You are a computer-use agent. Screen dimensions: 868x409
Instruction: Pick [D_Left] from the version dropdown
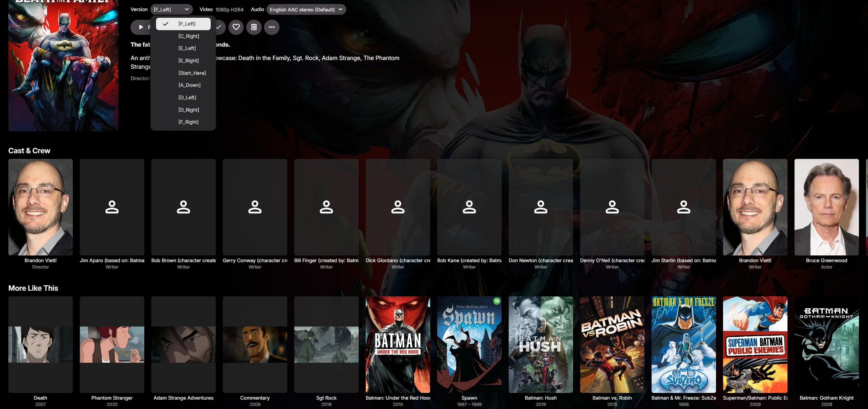pos(183,97)
